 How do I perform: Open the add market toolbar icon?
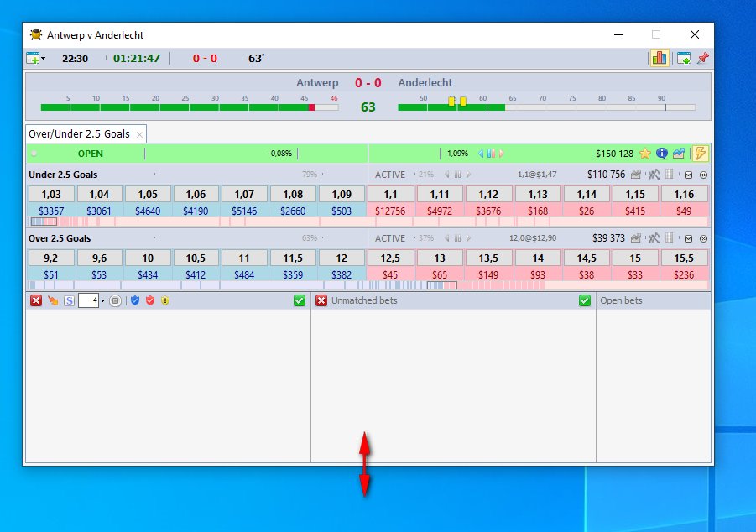coord(33,59)
